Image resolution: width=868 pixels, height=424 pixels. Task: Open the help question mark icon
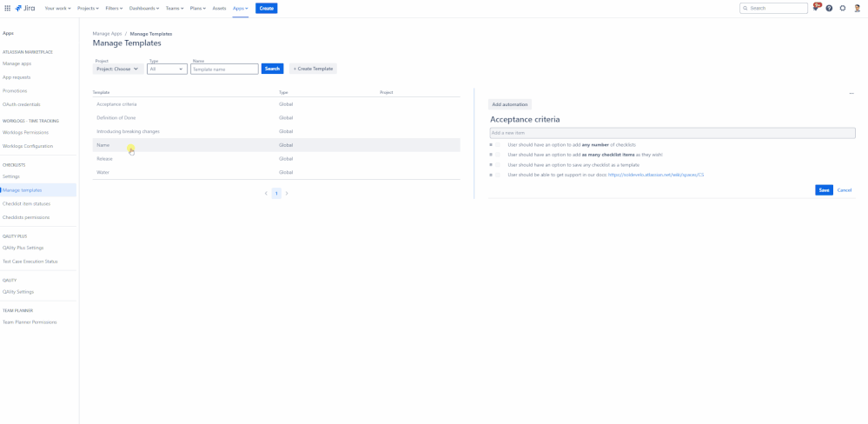pos(829,9)
